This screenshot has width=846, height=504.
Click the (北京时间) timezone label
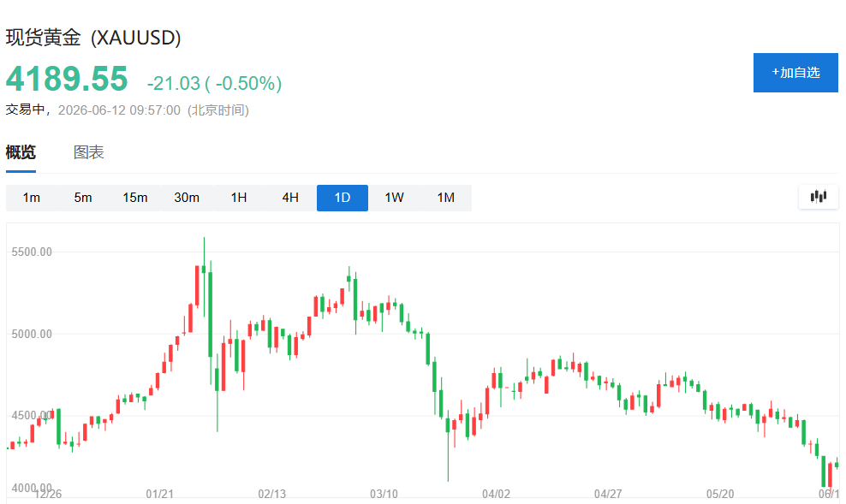click(218, 110)
